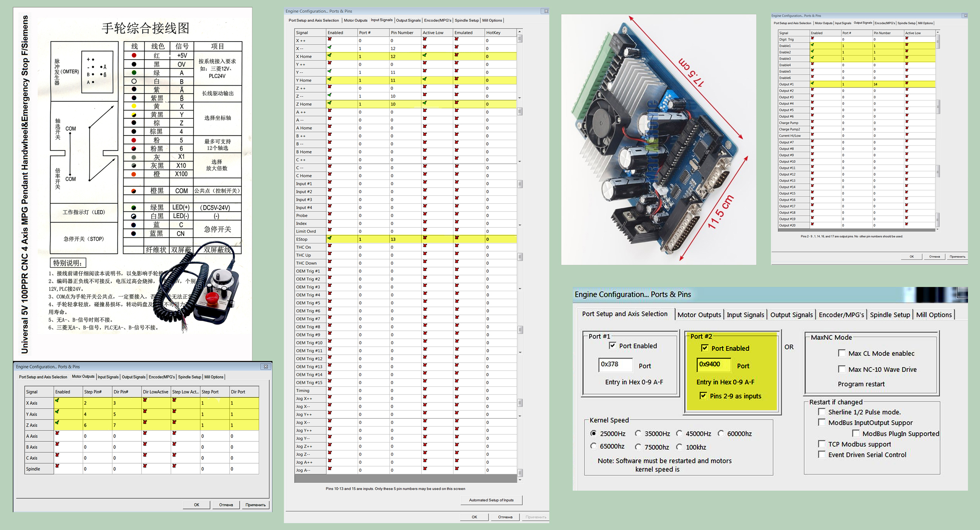Toggle EStop Enabled green checkmark
Viewport: 980px width, 530px height.
pyautogui.click(x=329, y=238)
